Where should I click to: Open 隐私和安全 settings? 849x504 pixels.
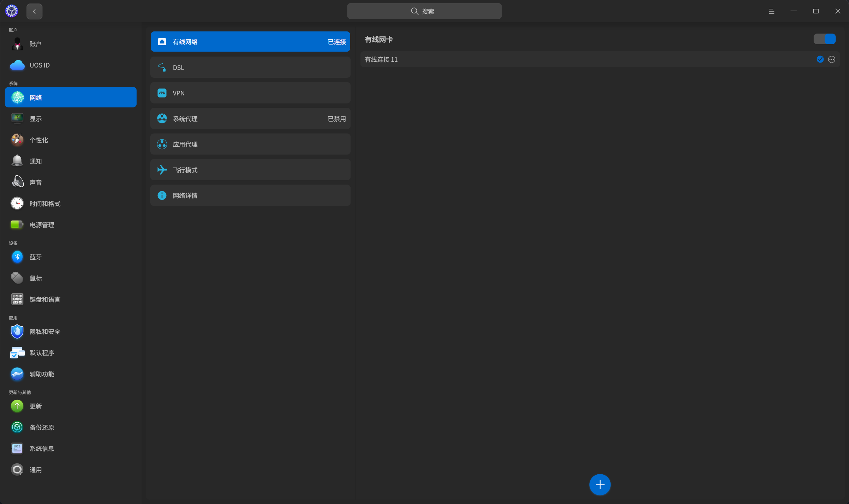coord(71,332)
